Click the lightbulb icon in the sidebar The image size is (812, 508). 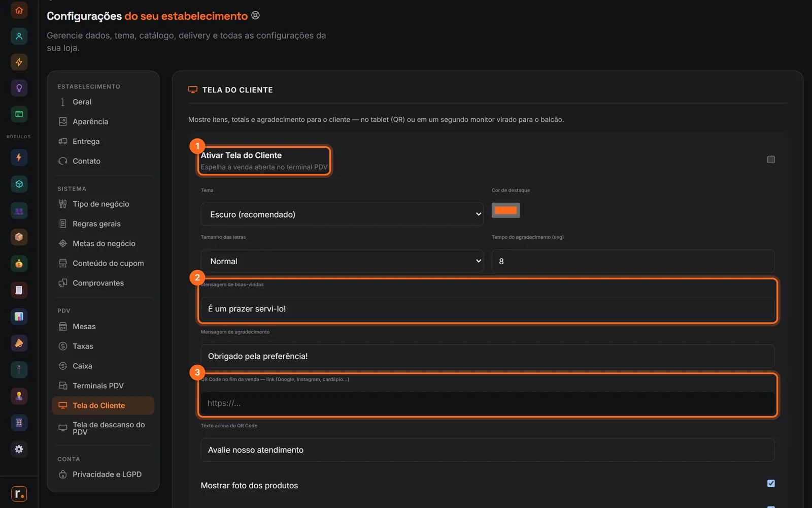[x=19, y=88]
